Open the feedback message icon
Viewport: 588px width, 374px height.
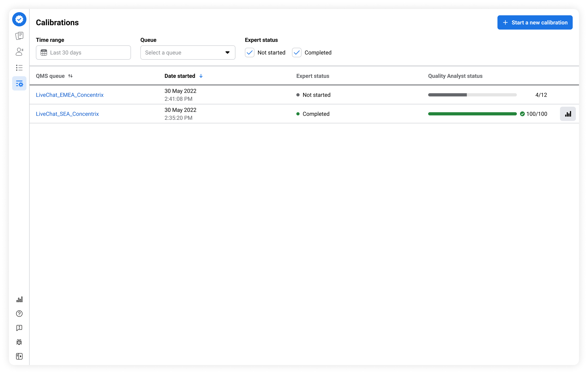(19, 328)
